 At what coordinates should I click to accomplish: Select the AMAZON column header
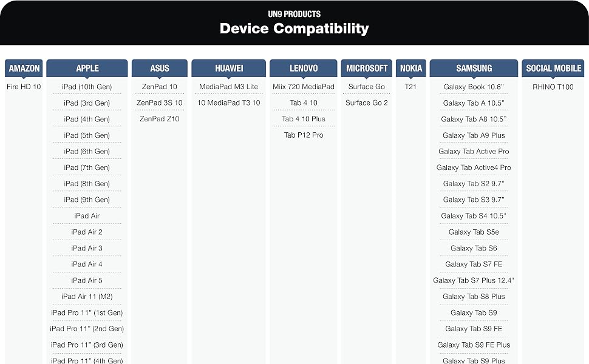click(24, 69)
